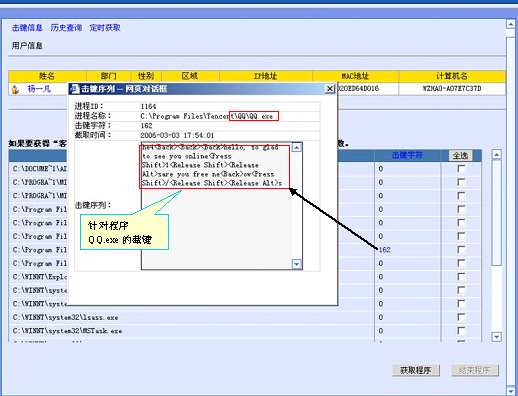Click page scrollbar up arrow at top right
The height and width of the screenshot is (396, 518).
511,24
